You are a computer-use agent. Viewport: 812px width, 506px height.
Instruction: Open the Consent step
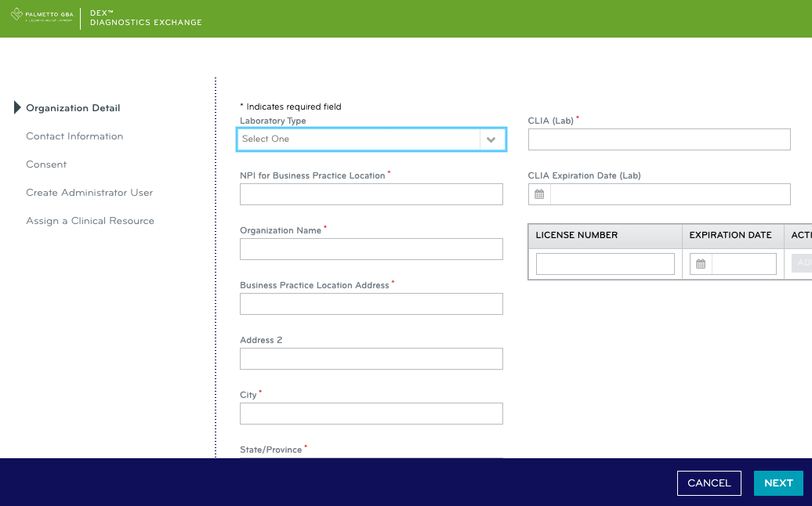[46, 164]
